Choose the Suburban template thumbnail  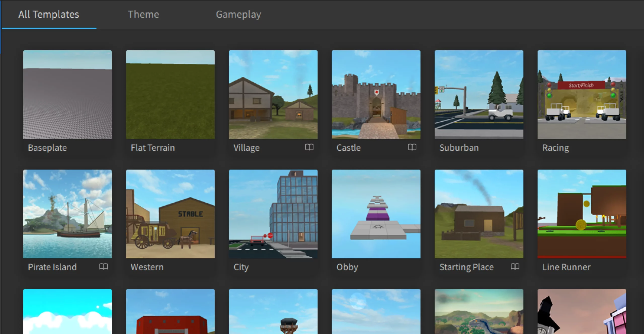pos(479,95)
